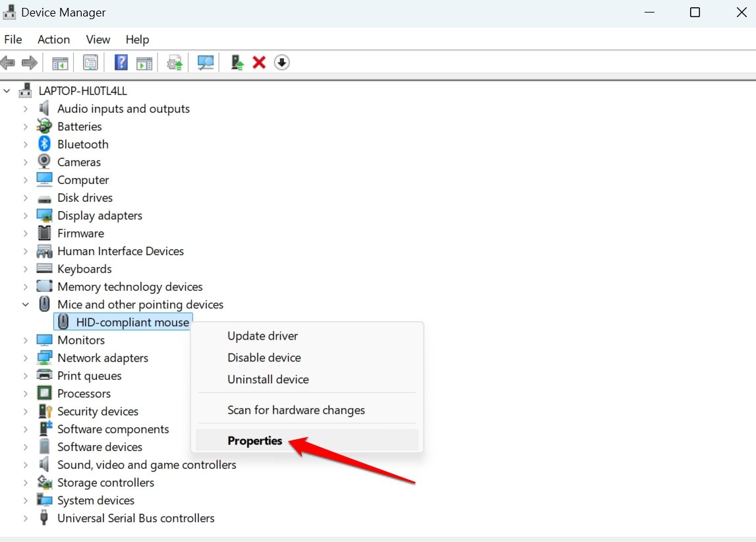The width and height of the screenshot is (756, 542).
Task: Click the Security devices key icon
Action: coord(45,411)
